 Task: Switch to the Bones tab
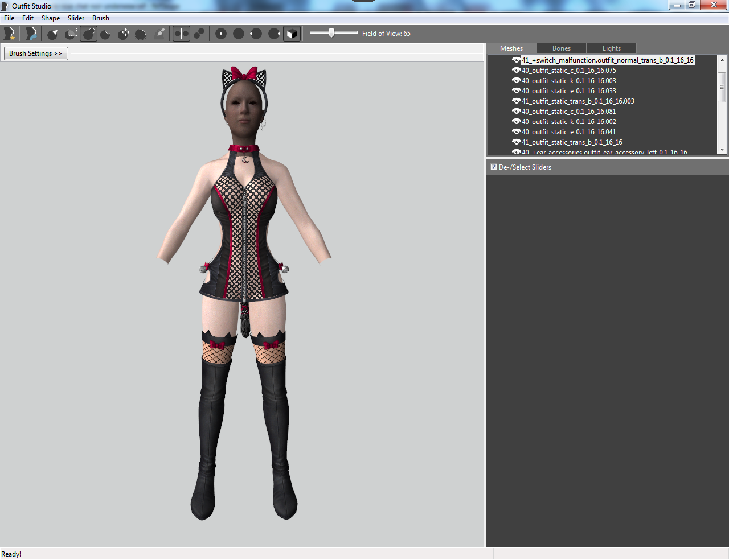coord(562,48)
